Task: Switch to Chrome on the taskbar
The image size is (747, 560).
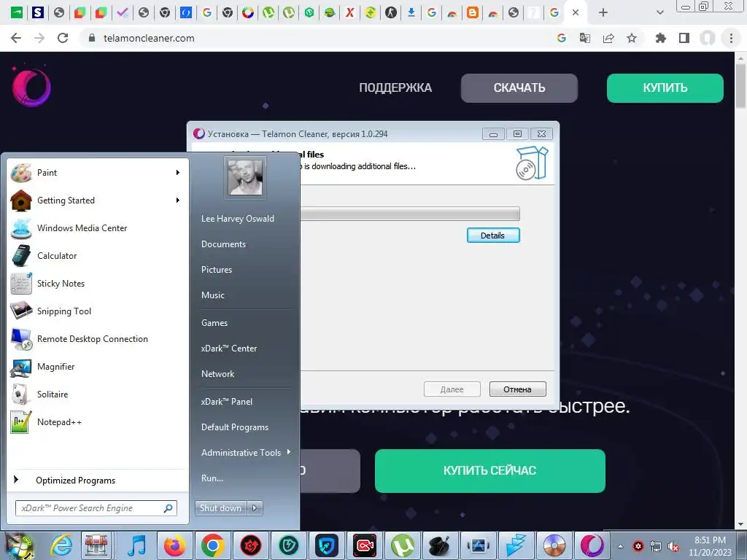Action: tap(212, 545)
